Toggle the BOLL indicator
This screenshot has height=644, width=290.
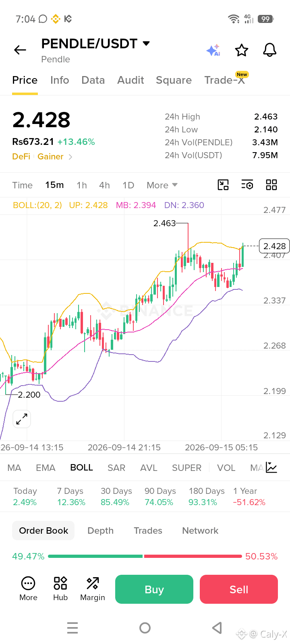click(81, 467)
